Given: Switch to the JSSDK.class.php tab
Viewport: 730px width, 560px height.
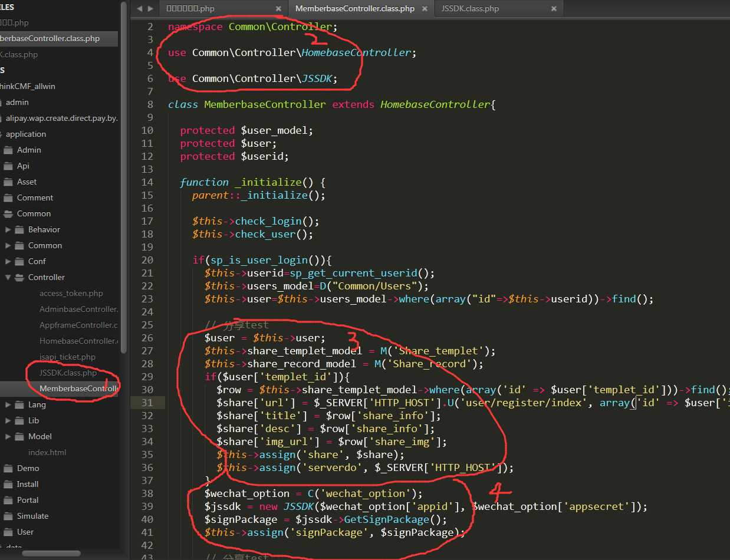Looking at the screenshot, I should [x=498, y=9].
